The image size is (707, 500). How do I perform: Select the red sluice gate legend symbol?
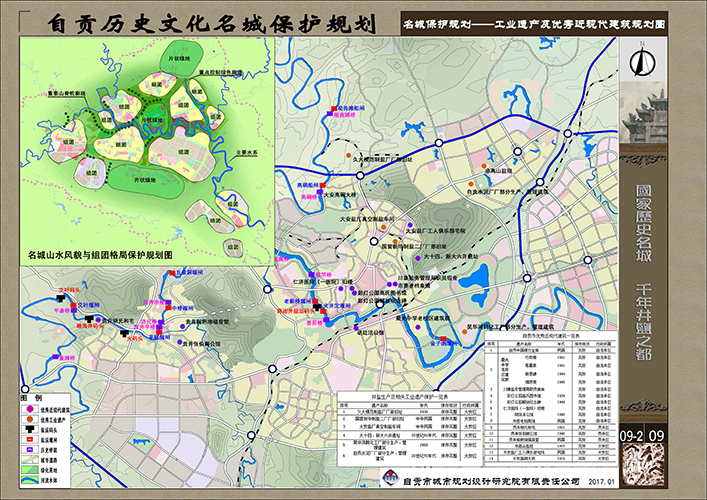point(30,439)
